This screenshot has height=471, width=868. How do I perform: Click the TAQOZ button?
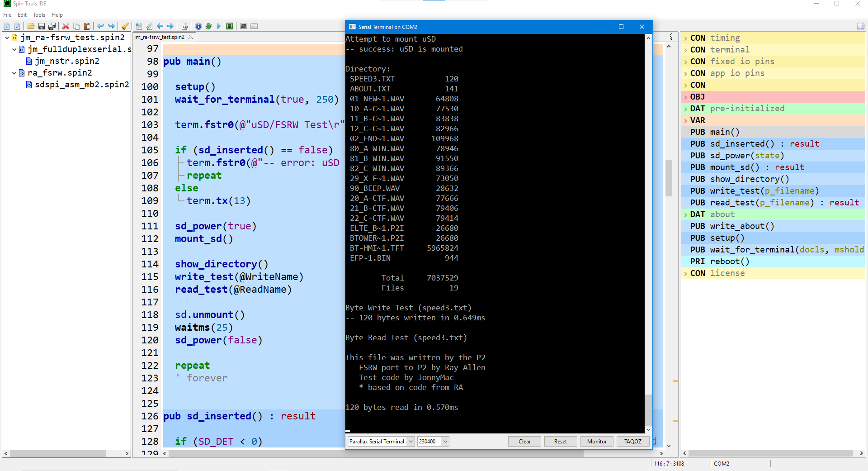(x=632, y=442)
